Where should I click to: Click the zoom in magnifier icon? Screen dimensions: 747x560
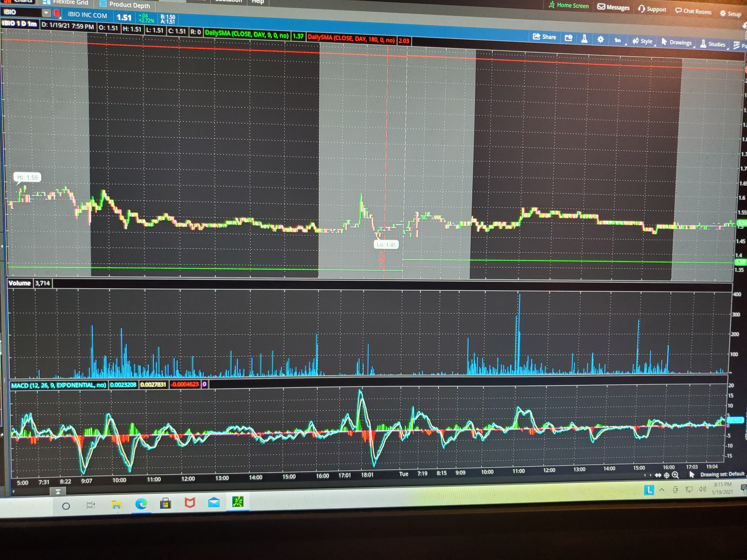click(675, 475)
